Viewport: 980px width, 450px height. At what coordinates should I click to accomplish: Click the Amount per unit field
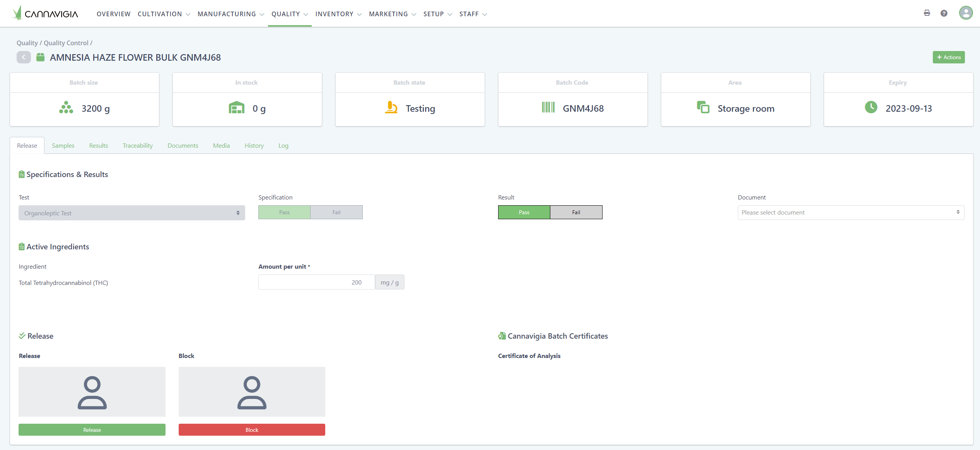tap(316, 282)
